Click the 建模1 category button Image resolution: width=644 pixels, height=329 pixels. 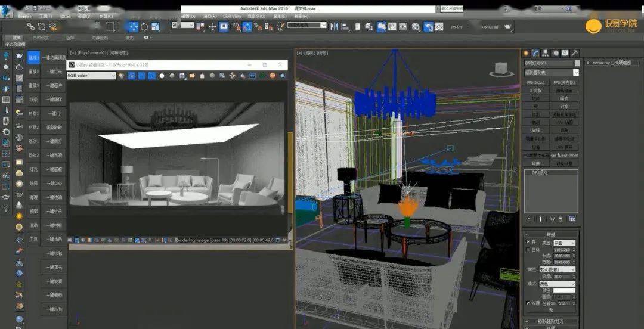[33, 57]
